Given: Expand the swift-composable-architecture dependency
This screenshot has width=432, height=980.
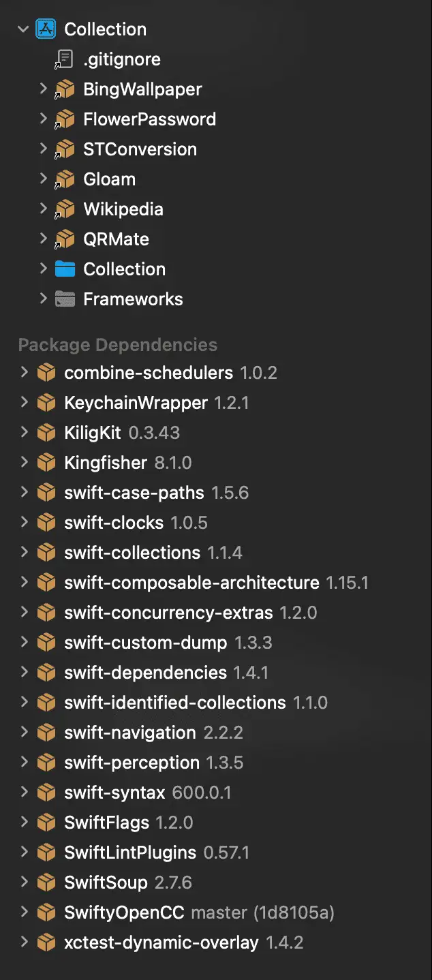Looking at the screenshot, I should coord(24,583).
